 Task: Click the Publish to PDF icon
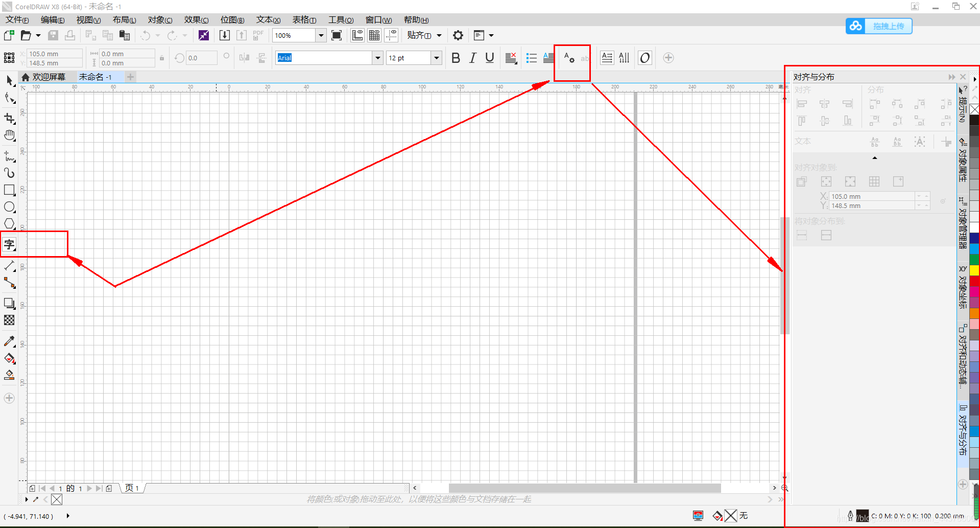coord(258,35)
